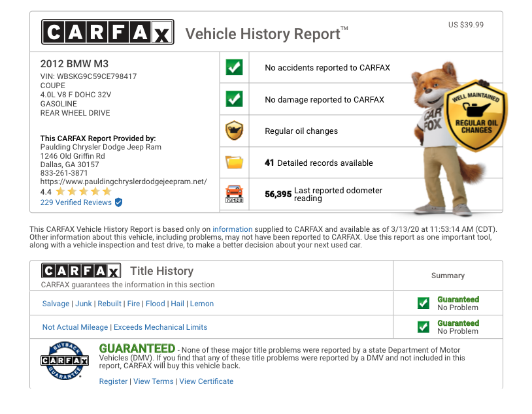This screenshot has width=532, height=414.
Task: Click the View Terms link
Action: 154,381
